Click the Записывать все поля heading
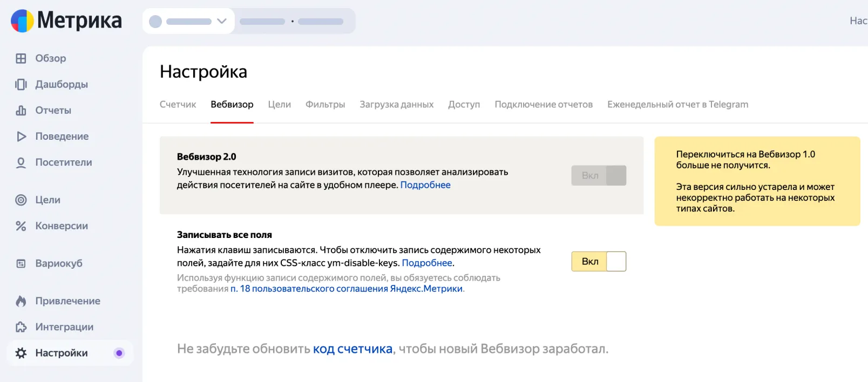 (x=225, y=235)
